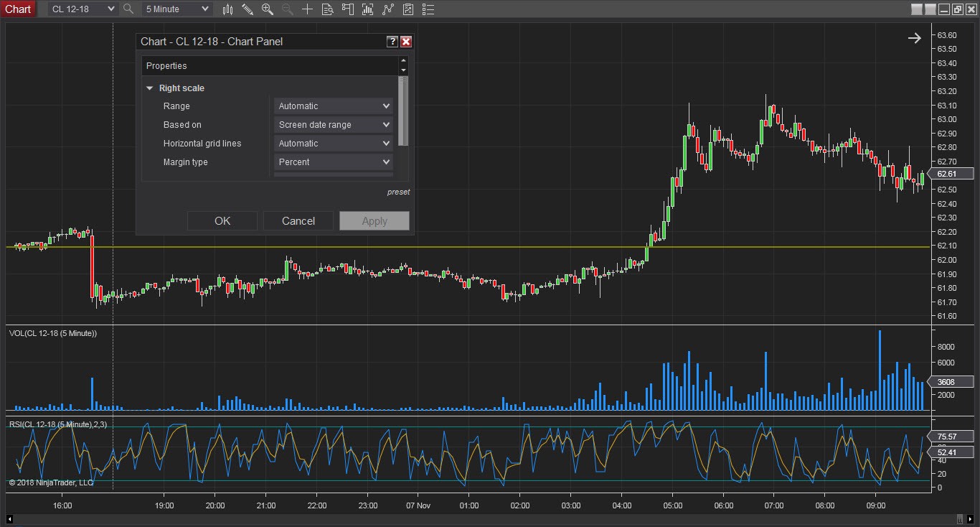Open the Strategies icon
Image resolution: width=980 pixels, height=527 pixels.
(x=388, y=9)
